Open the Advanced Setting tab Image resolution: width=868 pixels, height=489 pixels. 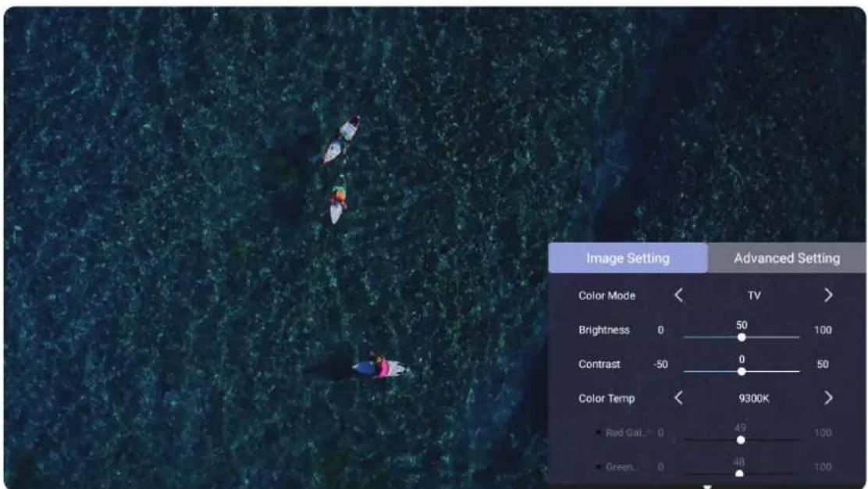pyautogui.click(x=787, y=258)
